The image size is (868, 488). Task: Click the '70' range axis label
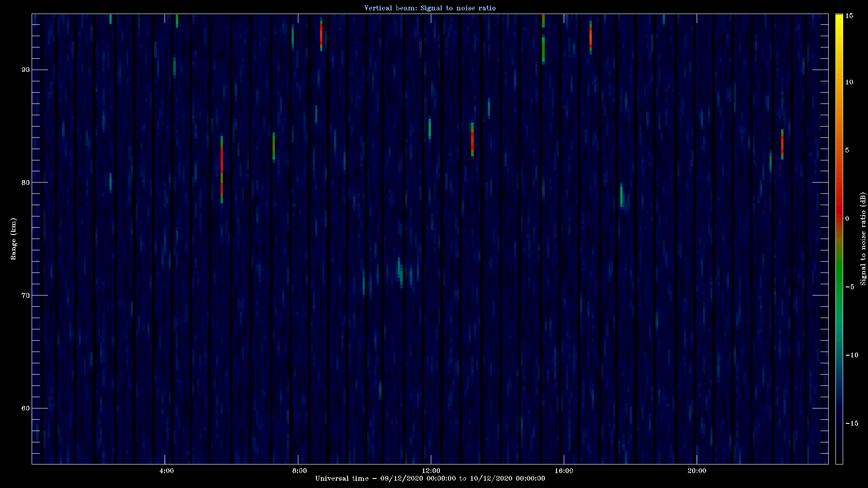pyautogui.click(x=26, y=296)
